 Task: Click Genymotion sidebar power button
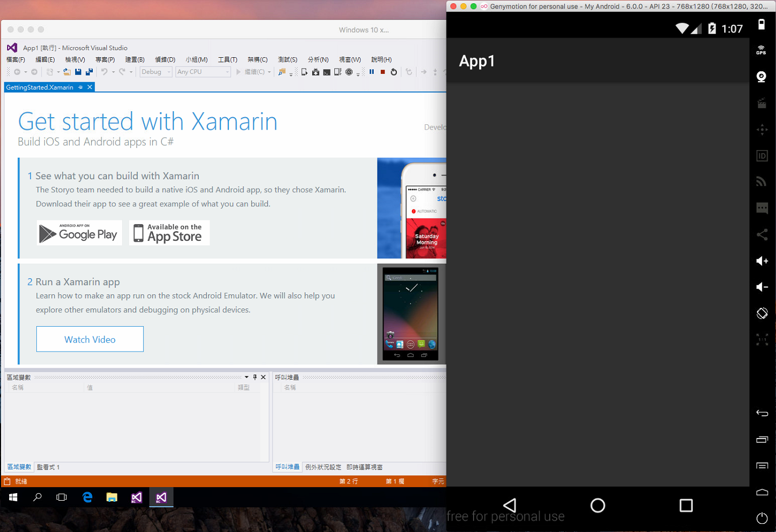[761, 518]
